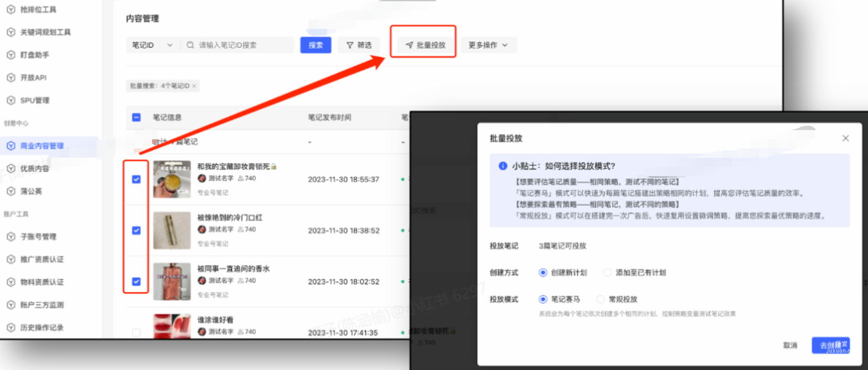
Task: View 历史操作记录 via its sidebar icon
Action: click(x=10, y=327)
